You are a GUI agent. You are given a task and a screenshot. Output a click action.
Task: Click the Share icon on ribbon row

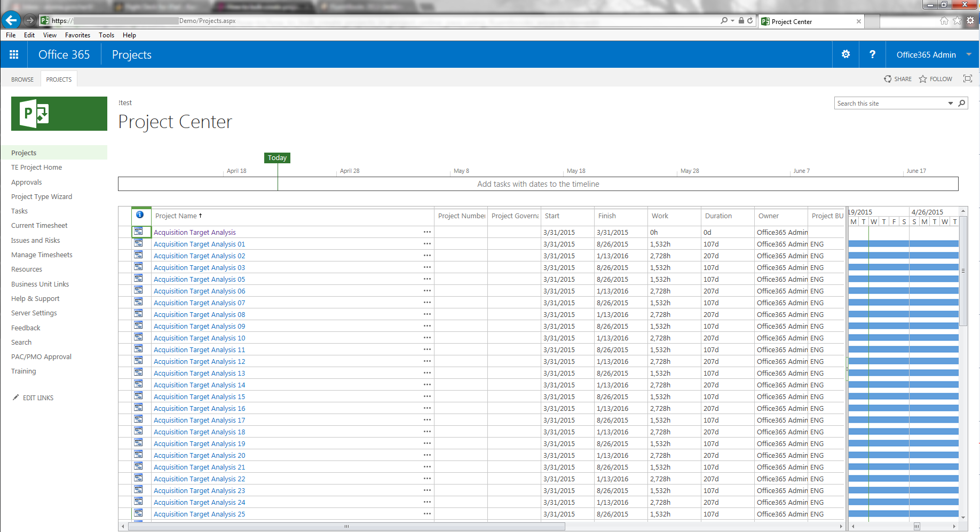[888, 79]
